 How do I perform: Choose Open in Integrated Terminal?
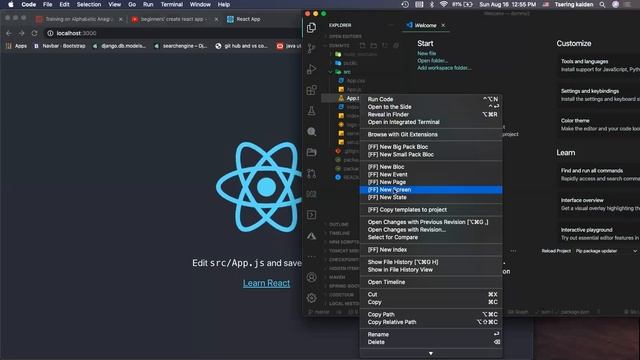(x=431, y=122)
